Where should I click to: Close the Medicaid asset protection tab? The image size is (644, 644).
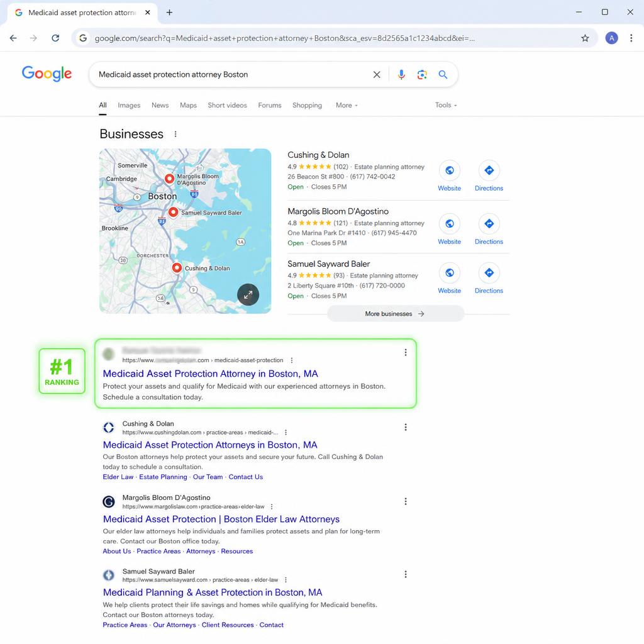coord(147,13)
